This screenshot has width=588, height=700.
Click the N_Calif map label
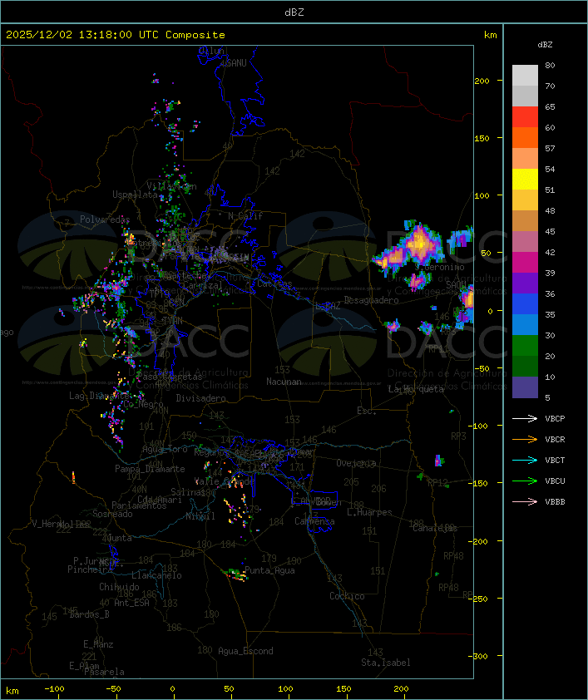[x=245, y=216]
